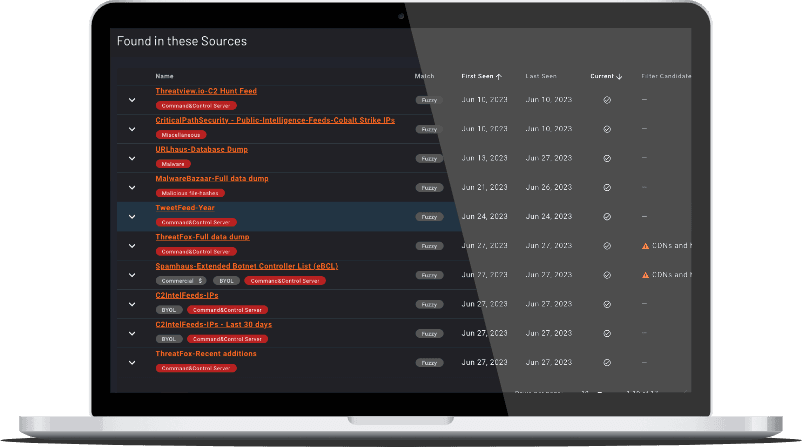Viewport: 802px width, 447px height.
Task: Expand the ThreatFox-Recent additions row
Action: (x=132, y=363)
